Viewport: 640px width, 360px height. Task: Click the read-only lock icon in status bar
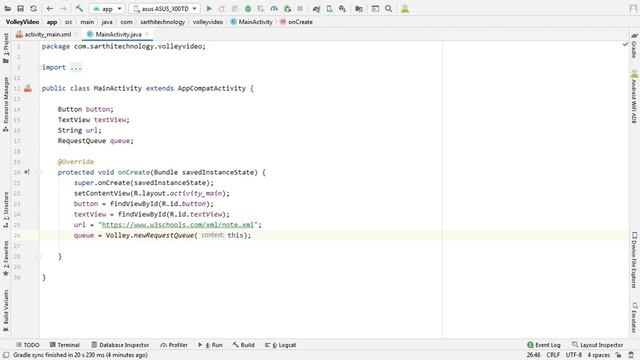(x=619, y=355)
